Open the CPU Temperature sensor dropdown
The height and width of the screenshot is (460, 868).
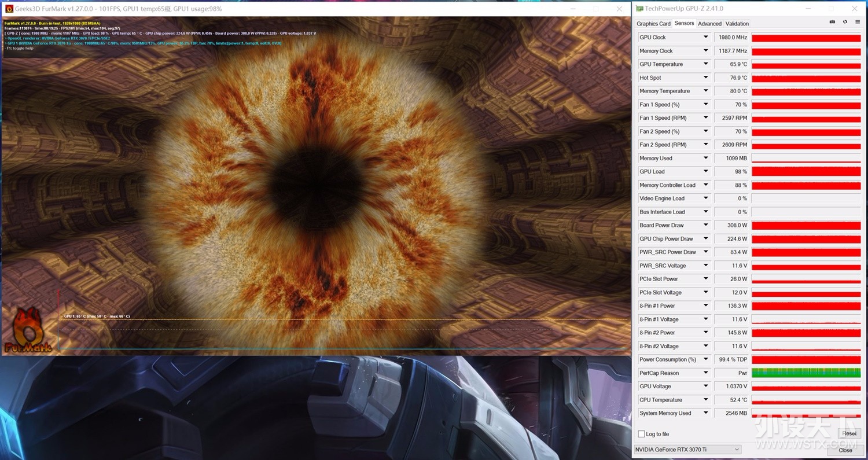705,399
